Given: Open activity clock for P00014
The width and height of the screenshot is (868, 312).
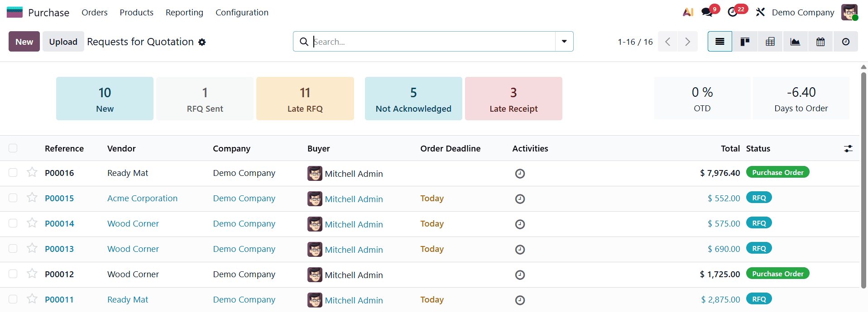Looking at the screenshot, I should point(520,224).
